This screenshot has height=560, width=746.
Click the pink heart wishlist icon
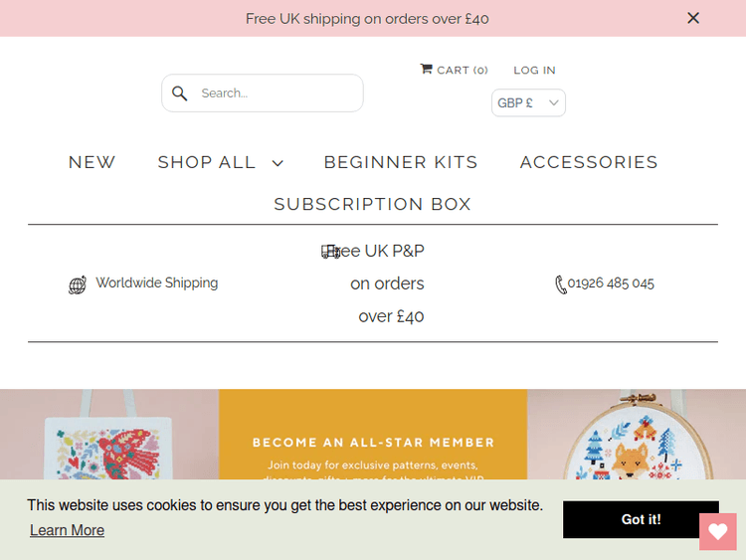[x=717, y=532]
